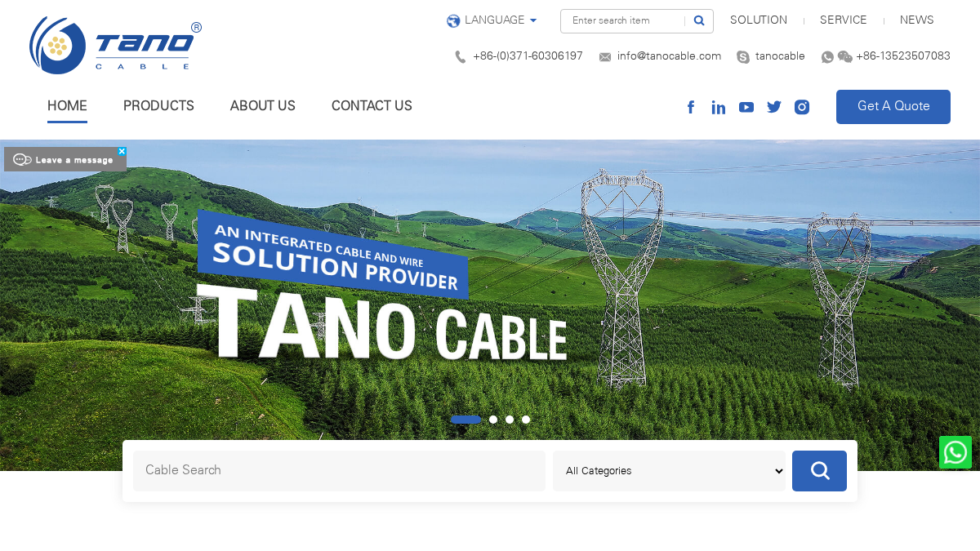Image resolution: width=980 pixels, height=551 pixels.
Task: Visit the Instagram profile icon
Action: [x=802, y=107]
